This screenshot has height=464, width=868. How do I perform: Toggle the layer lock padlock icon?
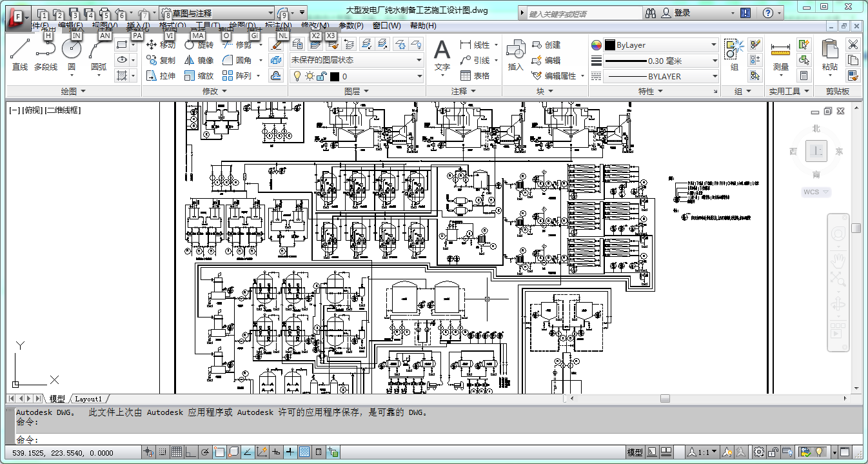click(x=322, y=77)
